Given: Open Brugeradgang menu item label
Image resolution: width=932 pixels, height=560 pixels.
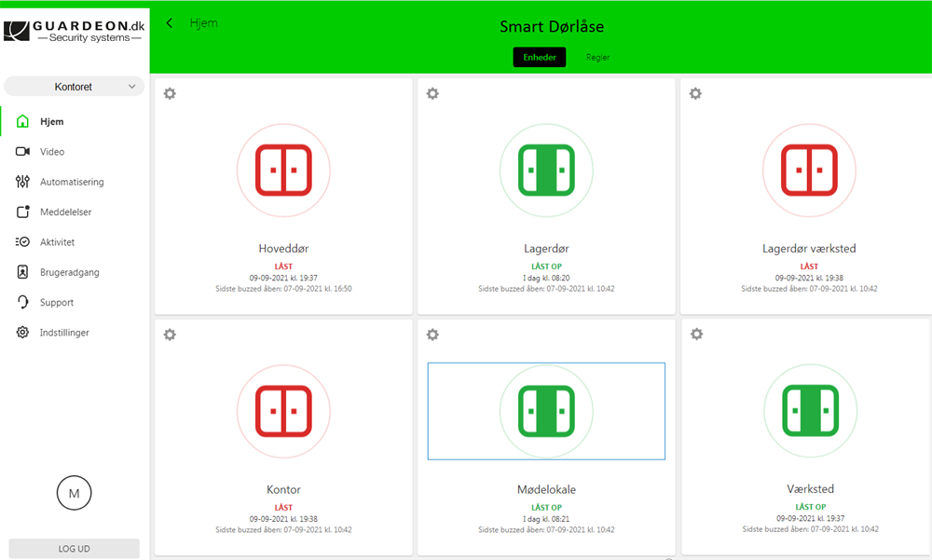Looking at the screenshot, I should tap(70, 272).
